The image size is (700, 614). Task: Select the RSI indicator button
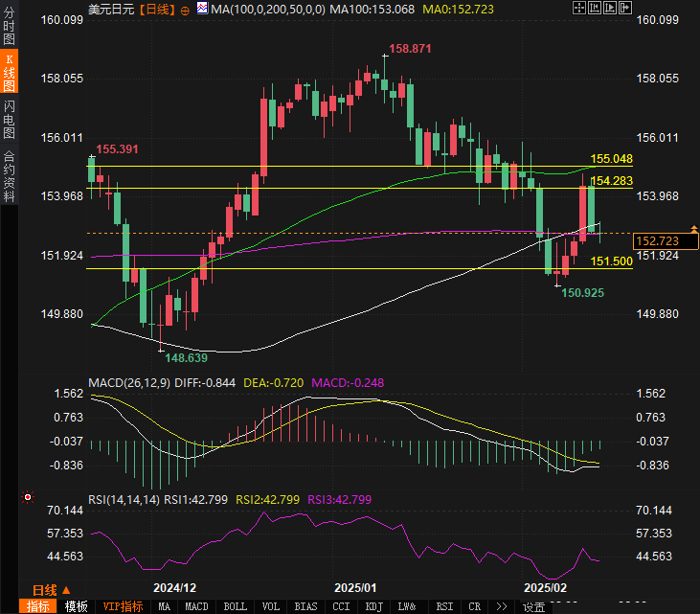[444, 606]
